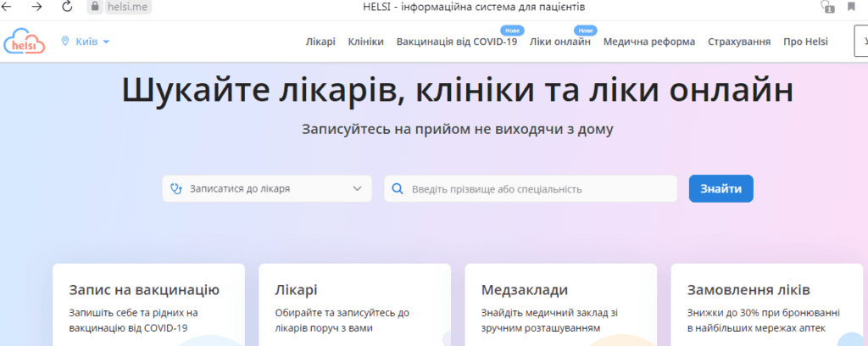
Task: Click the browser forward arrow
Action: [36, 7]
